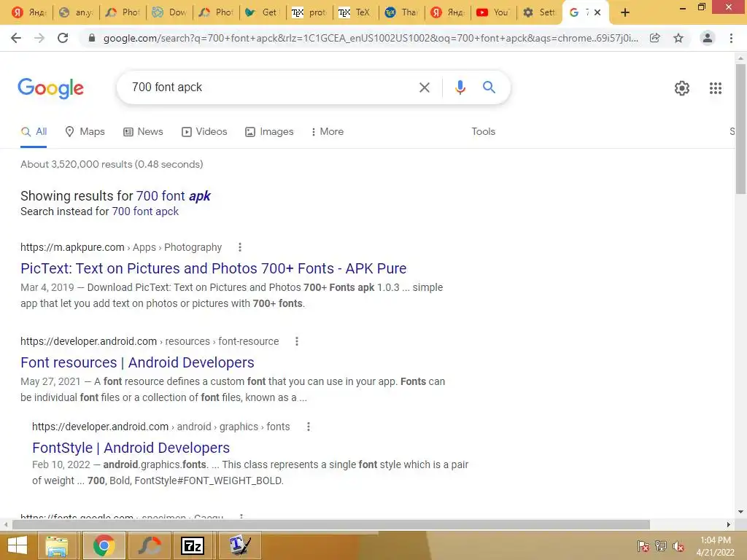Open the Chrome three-dot menu

731,38
